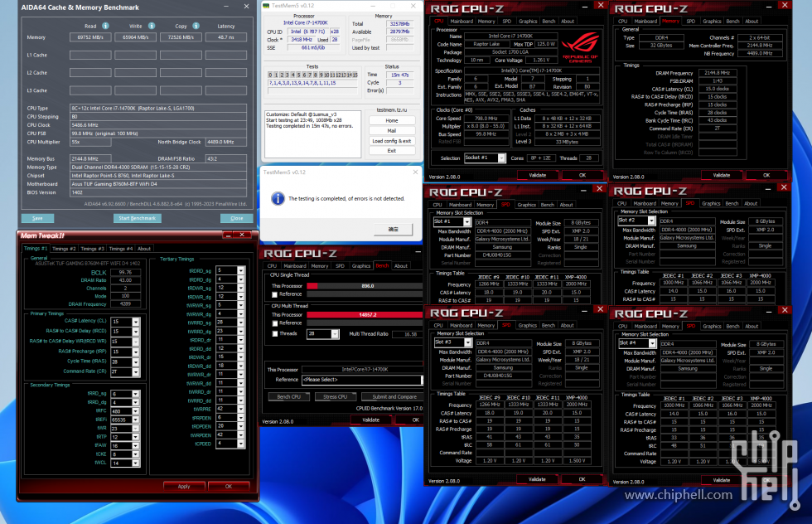Open tRDRD_sg dropdown in Tertiary Timings

pos(241,270)
